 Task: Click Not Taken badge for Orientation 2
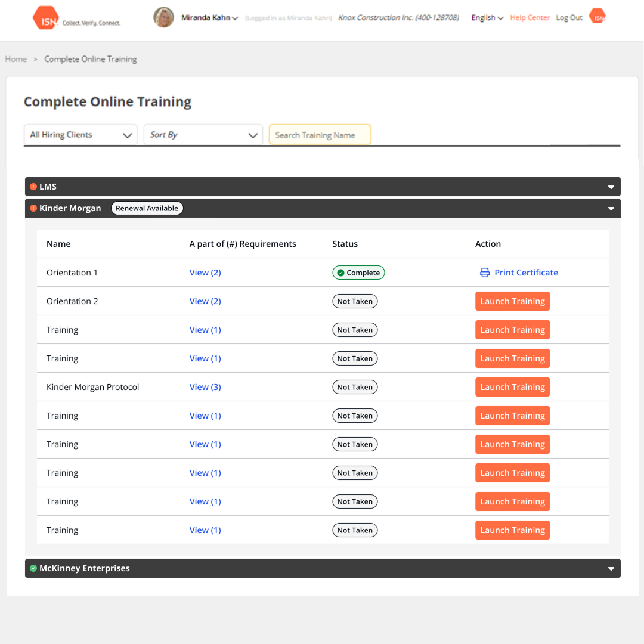tap(355, 302)
